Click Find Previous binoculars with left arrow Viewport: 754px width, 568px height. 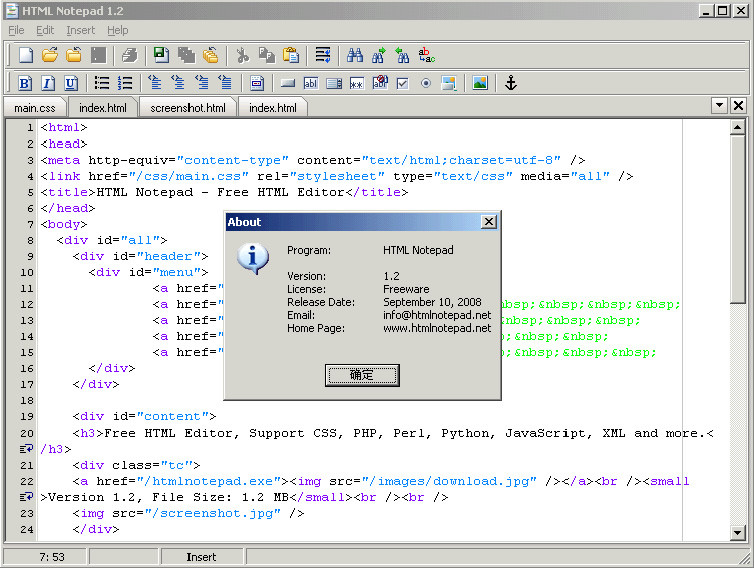click(x=402, y=55)
